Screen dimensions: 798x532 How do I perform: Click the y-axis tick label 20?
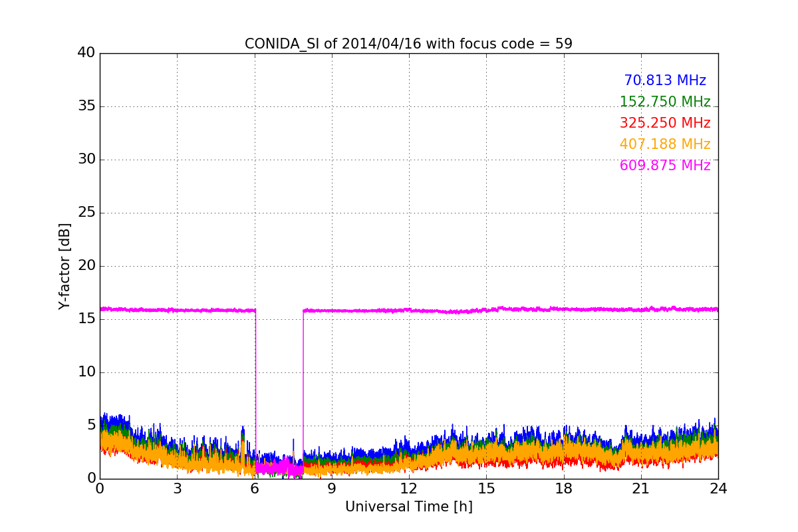(x=86, y=266)
